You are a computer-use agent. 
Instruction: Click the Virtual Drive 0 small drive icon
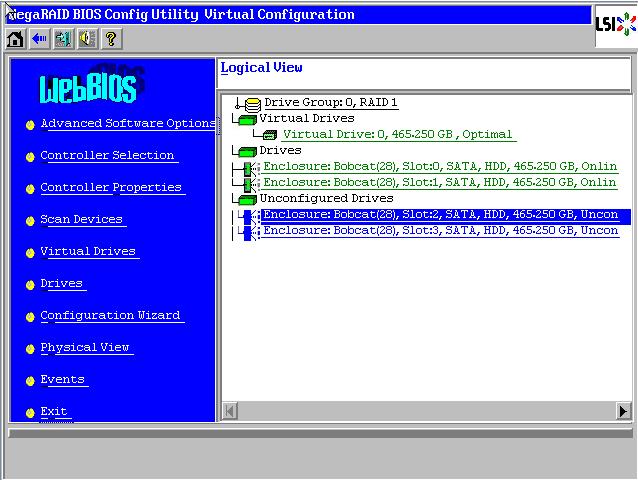[x=270, y=135]
